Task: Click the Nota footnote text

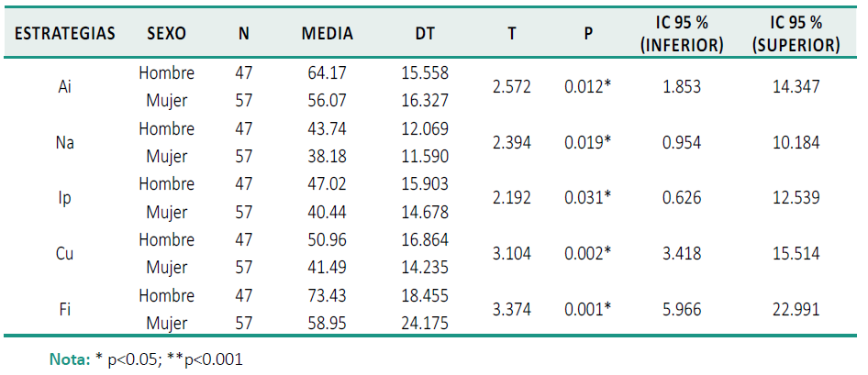Action: pyautogui.click(x=145, y=360)
